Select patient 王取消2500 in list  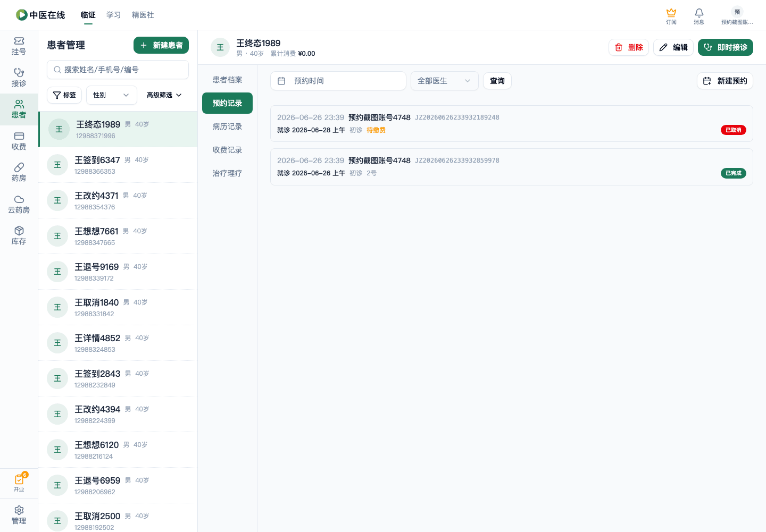click(x=118, y=518)
